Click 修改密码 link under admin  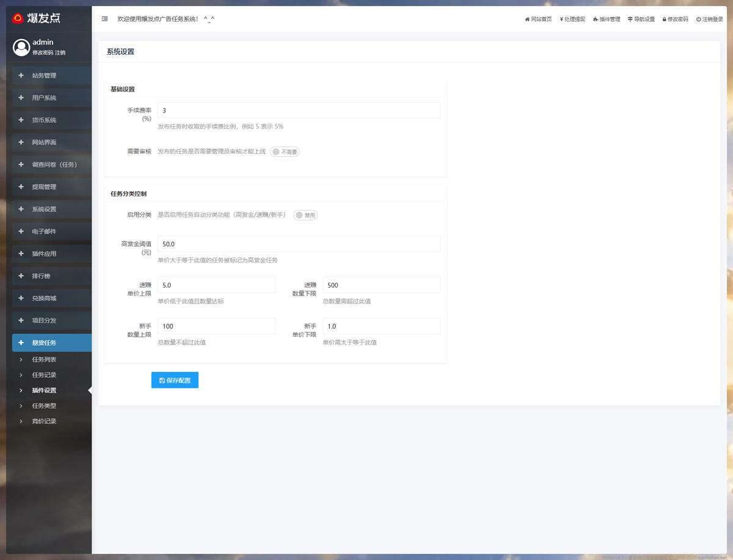point(42,53)
